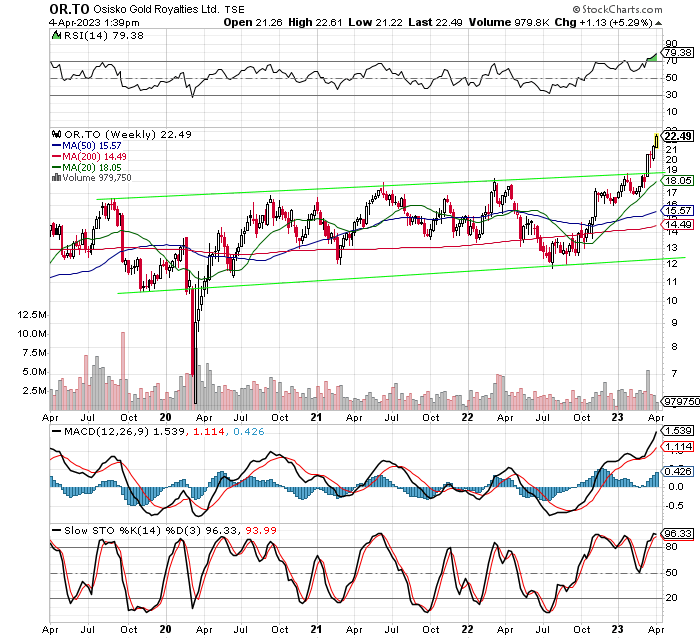Click the 96.33 stochastic value tag
This screenshot has width=700, height=639.
[x=678, y=535]
